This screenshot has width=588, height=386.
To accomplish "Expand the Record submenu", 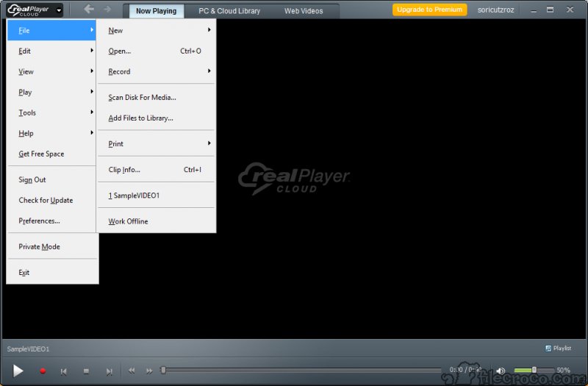I will click(x=157, y=71).
